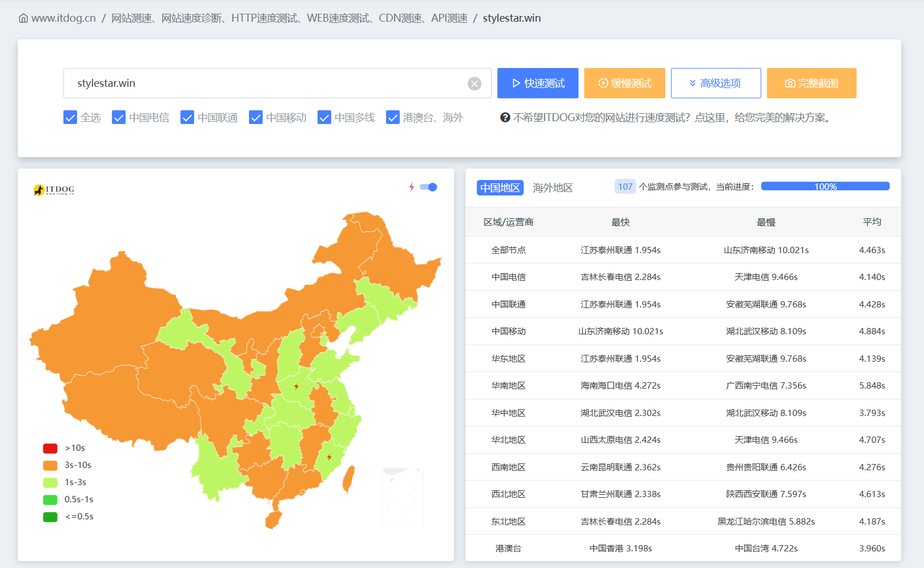Select the 华北地区 row label
This screenshot has width=924, height=568.
[x=508, y=440]
